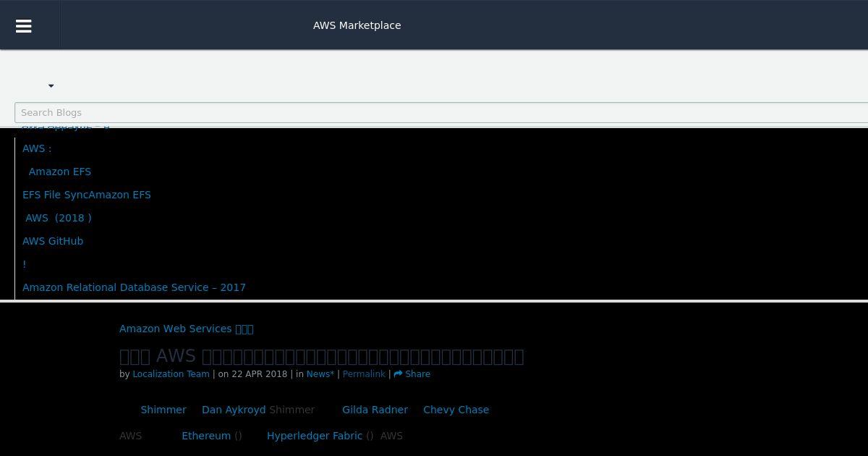
Task: Open the AWS article headline
Action: pyautogui.click(x=321, y=356)
